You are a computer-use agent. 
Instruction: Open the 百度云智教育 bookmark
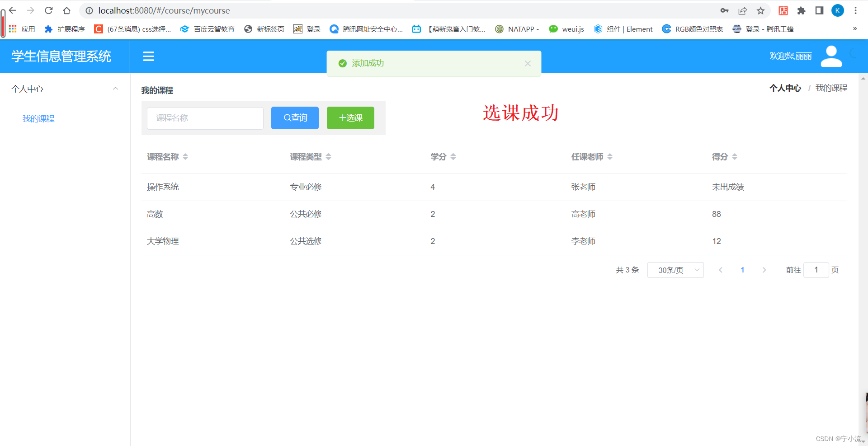click(x=208, y=29)
